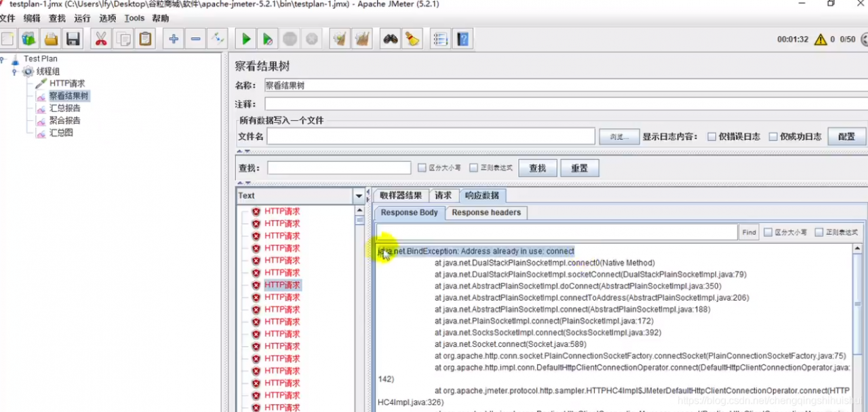The width and height of the screenshot is (868, 412).
Task: Tick 区分大小写 next to the Find button
Action: (768, 232)
